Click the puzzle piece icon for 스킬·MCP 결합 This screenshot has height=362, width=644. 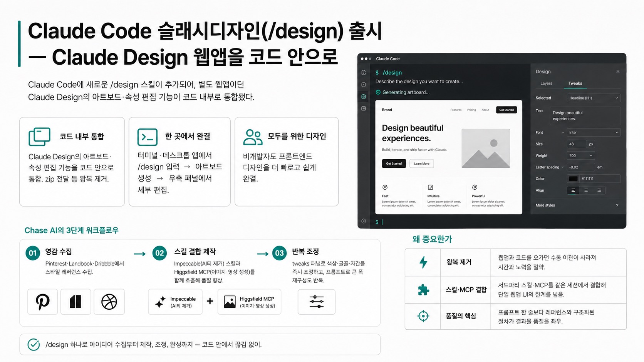pyautogui.click(x=423, y=290)
